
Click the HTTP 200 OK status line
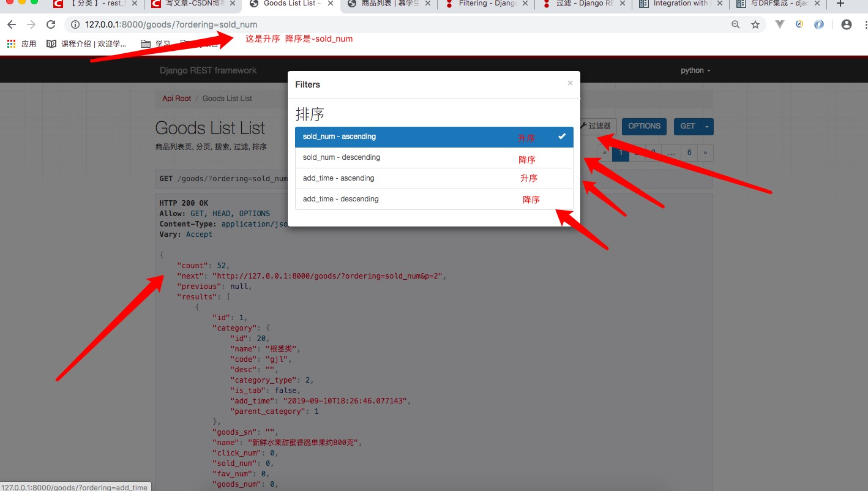184,203
